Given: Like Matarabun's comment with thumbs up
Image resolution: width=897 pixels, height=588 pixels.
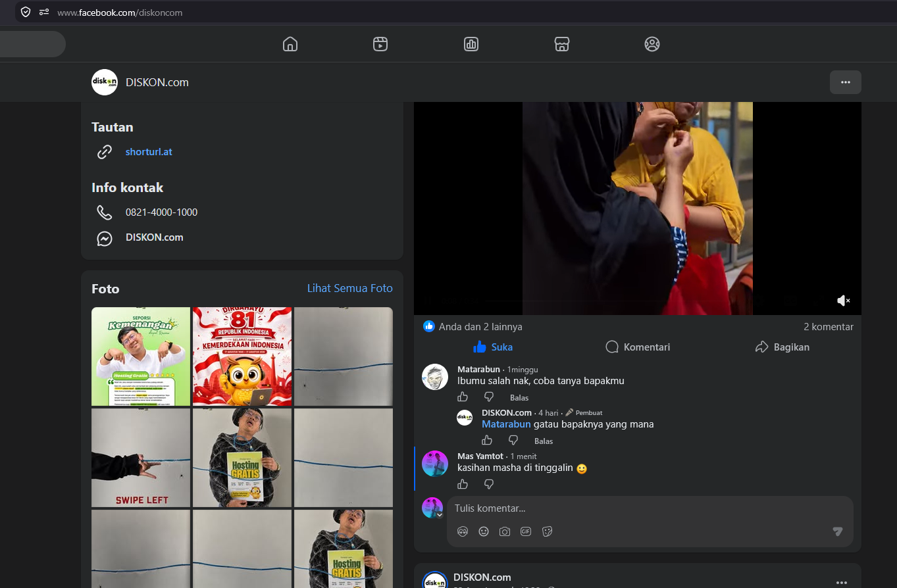Looking at the screenshot, I should pos(463,397).
